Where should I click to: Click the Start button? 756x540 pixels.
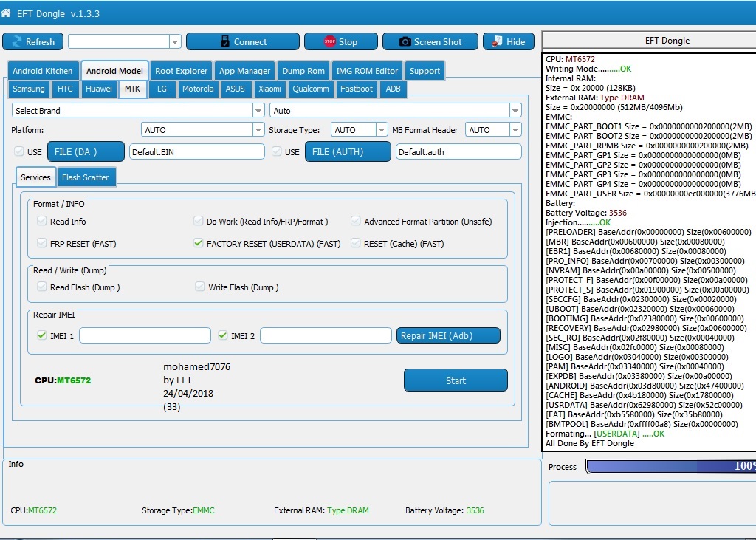click(456, 380)
